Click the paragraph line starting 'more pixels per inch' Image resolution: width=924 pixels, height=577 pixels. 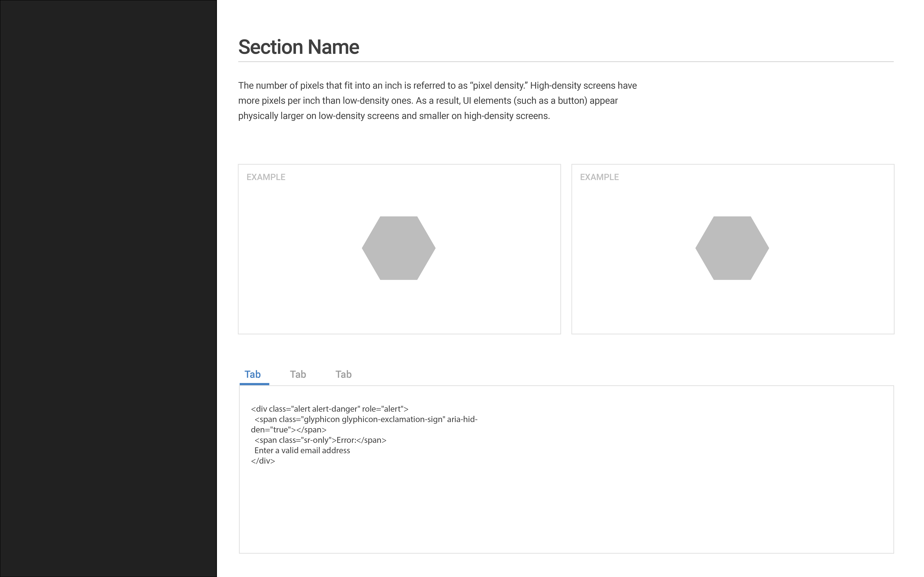[428, 101]
